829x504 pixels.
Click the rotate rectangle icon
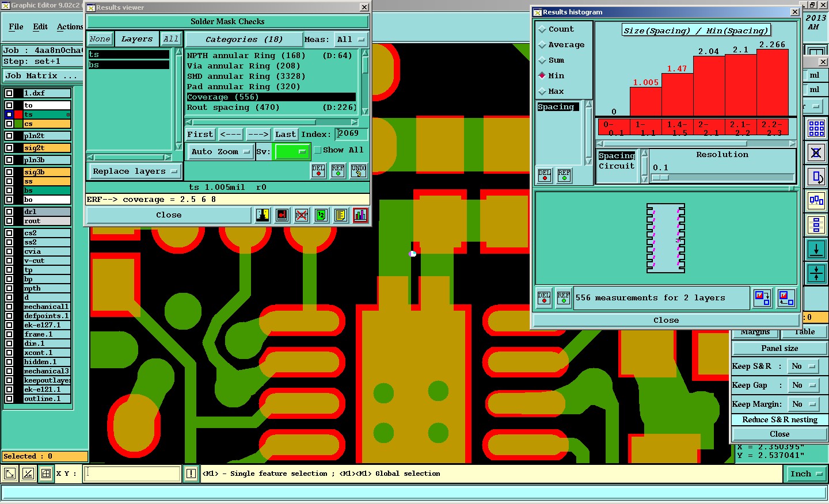pyautogui.click(x=816, y=177)
